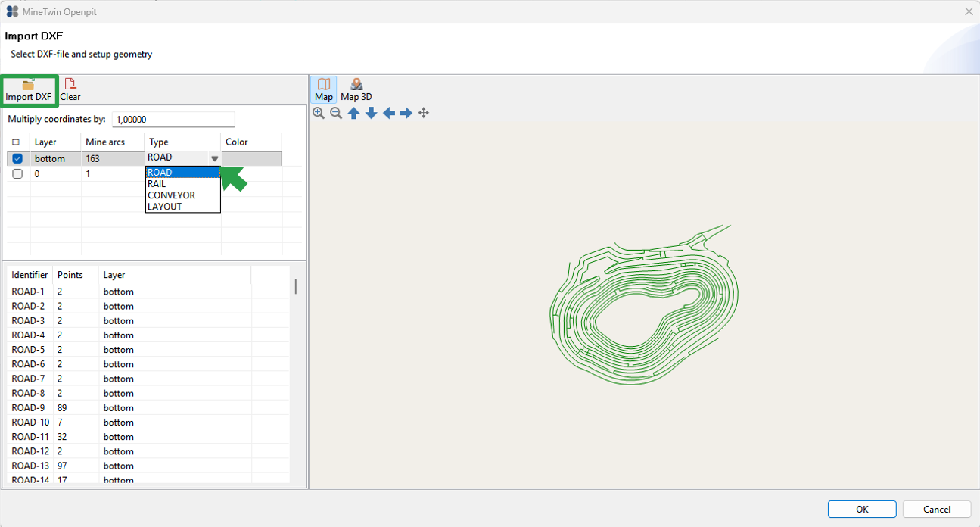Pan map up with up arrow
This screenshot has height=527, width=980.
[353, 113]
